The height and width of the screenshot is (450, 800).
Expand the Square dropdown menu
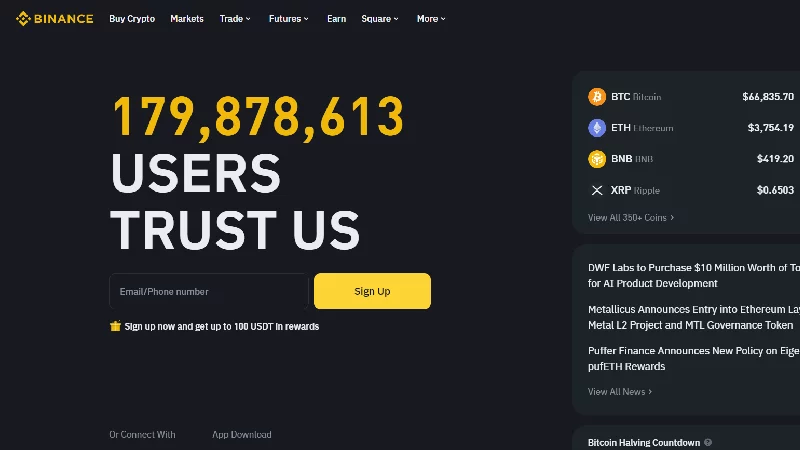click(379, 19)
